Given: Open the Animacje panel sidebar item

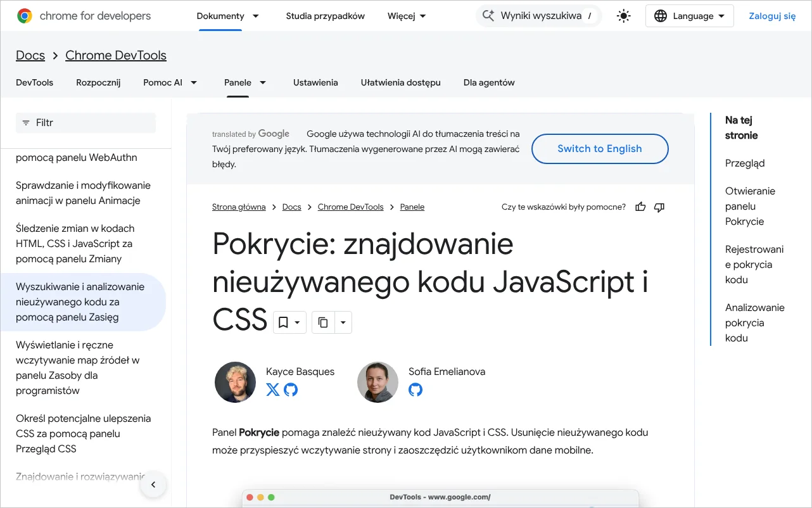Looking at the screenshot, I should pos(83,193).
